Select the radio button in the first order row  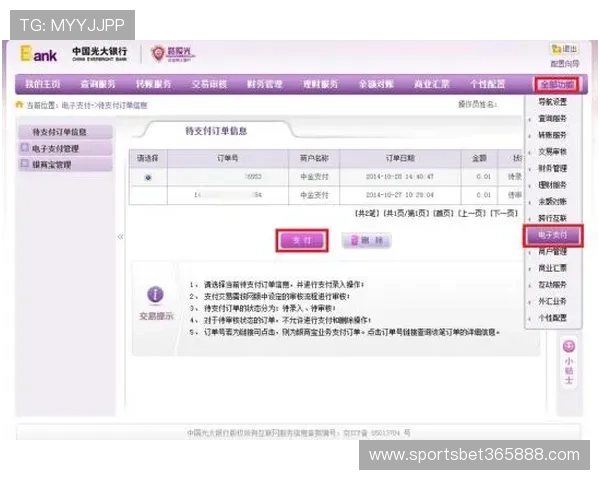point(148,177)
